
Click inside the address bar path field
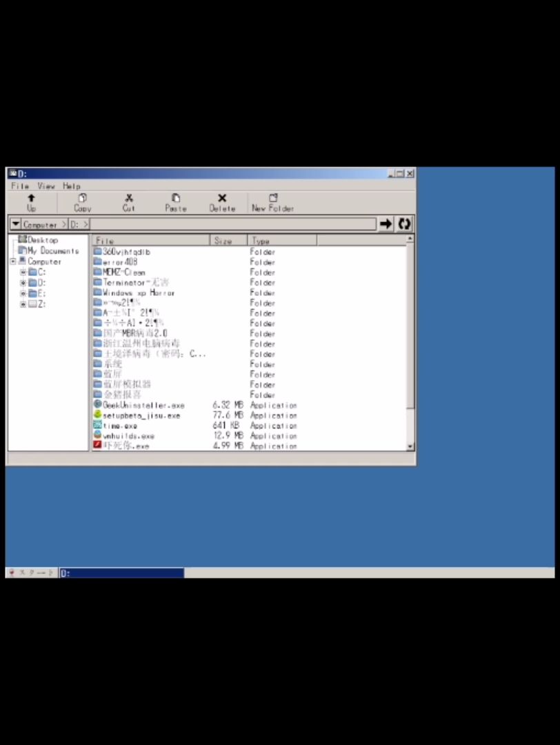(232, 223)
